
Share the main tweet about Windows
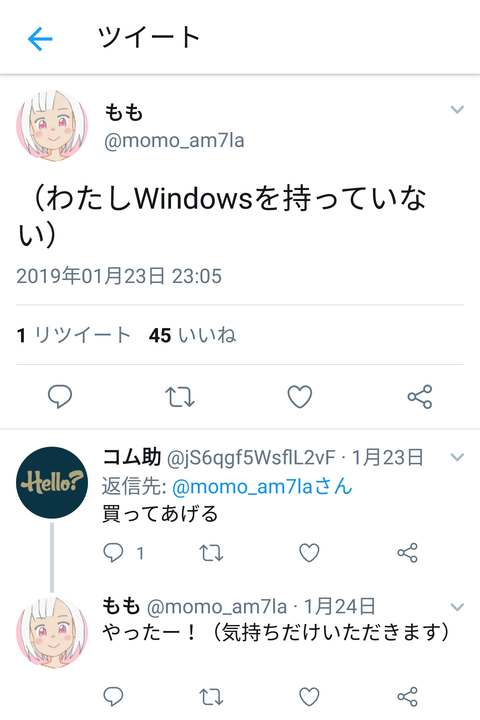point(420,397)
